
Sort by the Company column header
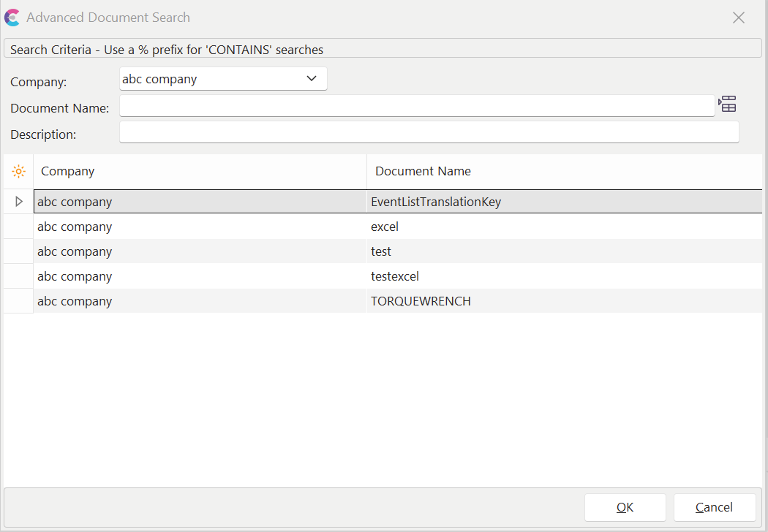point(199,172)
